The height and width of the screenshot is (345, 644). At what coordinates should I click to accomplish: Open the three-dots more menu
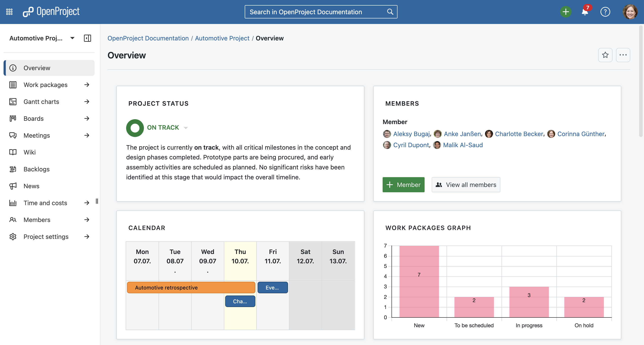coord(623,55)
